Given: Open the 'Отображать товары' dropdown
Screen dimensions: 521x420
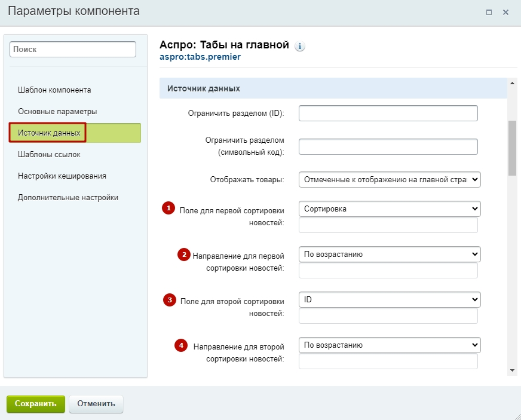Looking at the screenshot, I should click(x=390, y=179).
